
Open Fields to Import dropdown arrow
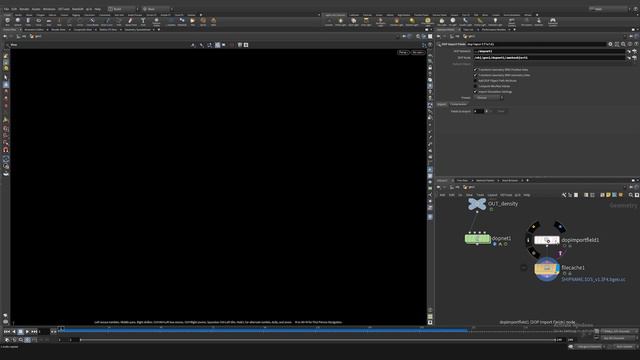tap(486, 111)
